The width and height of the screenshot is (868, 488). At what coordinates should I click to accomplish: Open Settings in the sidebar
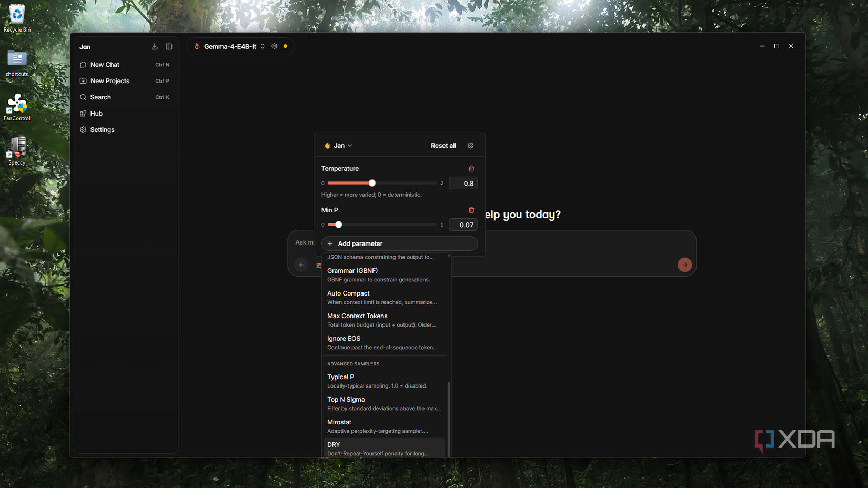click(x=125, y=130)
